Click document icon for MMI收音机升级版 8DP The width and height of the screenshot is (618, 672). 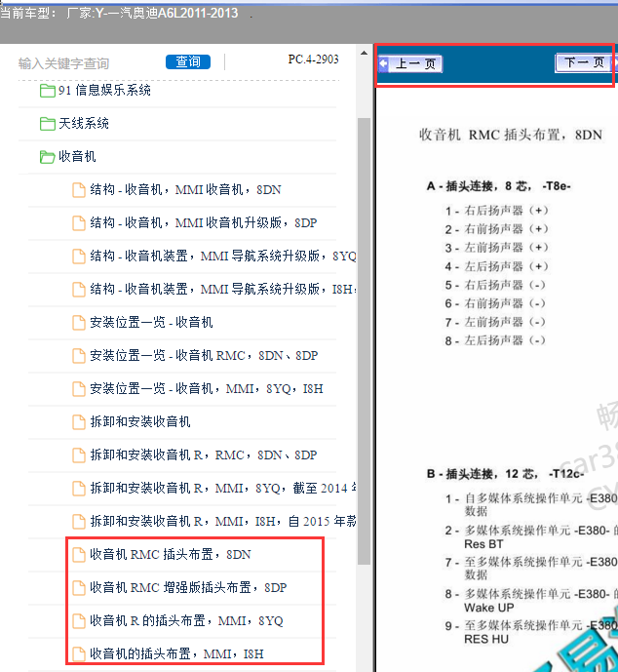click(x=78, y=222)
